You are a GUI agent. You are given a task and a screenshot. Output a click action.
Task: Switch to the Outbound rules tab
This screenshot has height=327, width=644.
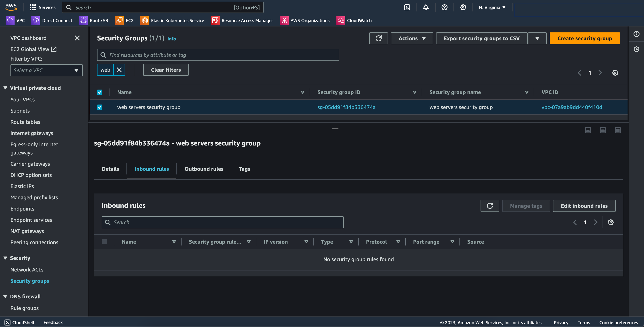pyautogui.click(x=203, y=169)
